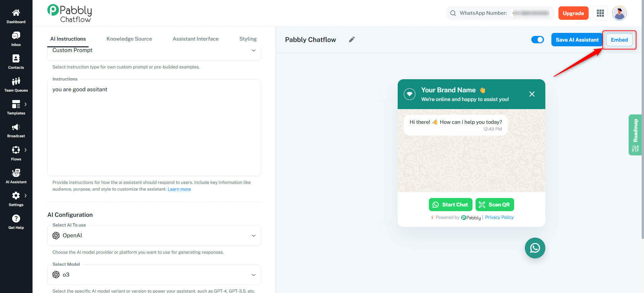This screenshot has width=644, height=293.
Task: Open the Select AI To use dropdown
Action: pyautogui.click(x=154, y=236)
